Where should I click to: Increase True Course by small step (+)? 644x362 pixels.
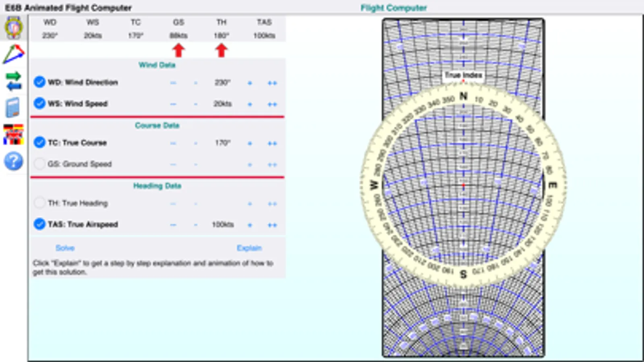click(250, 144)
